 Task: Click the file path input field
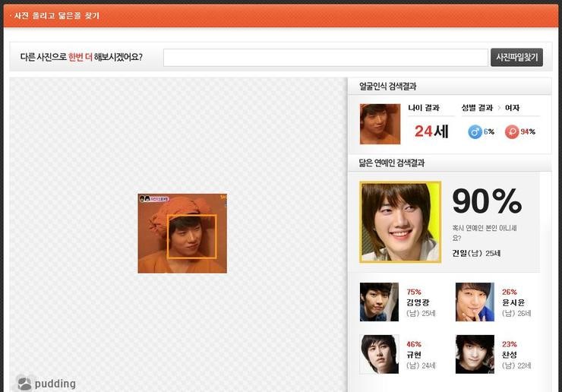point(325,58)
